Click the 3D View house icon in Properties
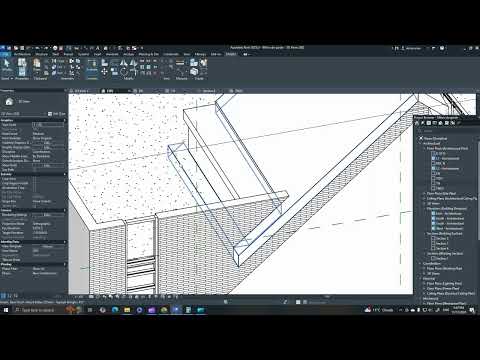Screen dimensions: 480x360 9,102
